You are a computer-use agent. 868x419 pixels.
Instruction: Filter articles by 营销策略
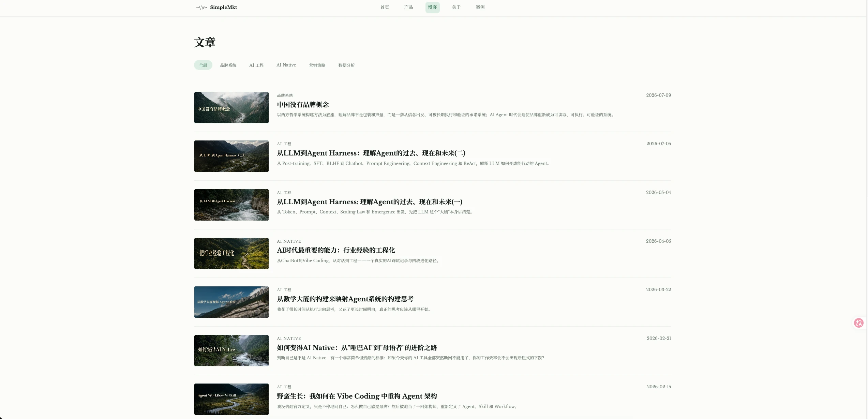pos(317,65)
